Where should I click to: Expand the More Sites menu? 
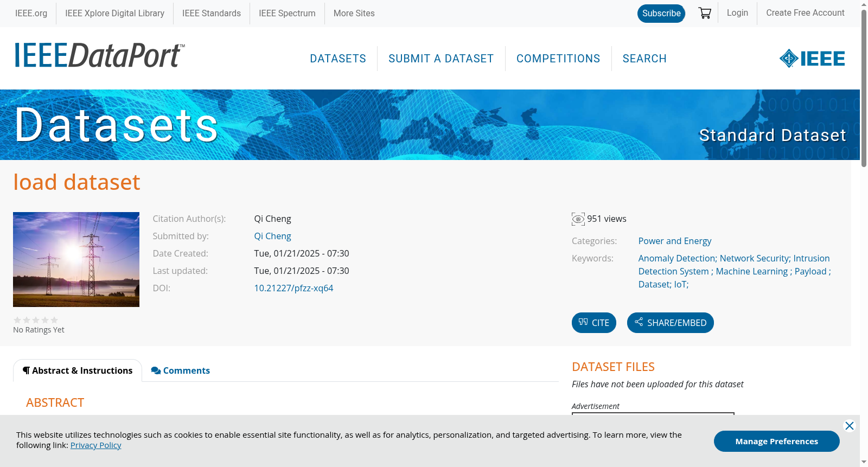(354, 14)
